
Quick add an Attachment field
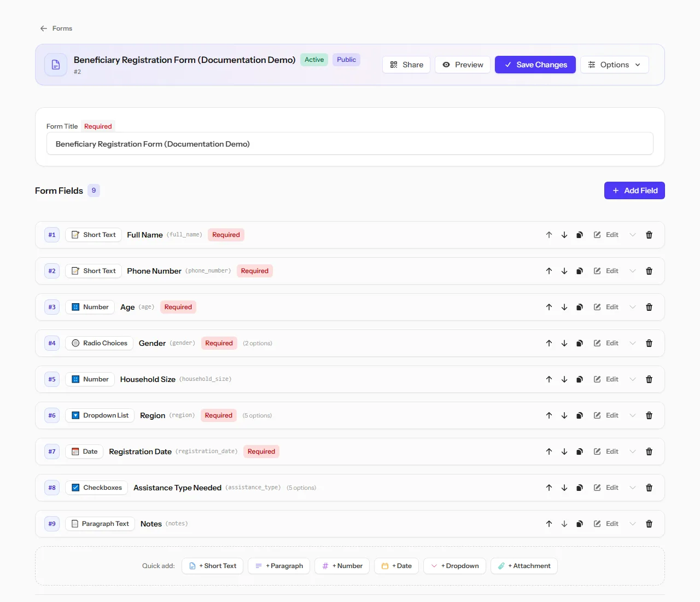[524, 566]
